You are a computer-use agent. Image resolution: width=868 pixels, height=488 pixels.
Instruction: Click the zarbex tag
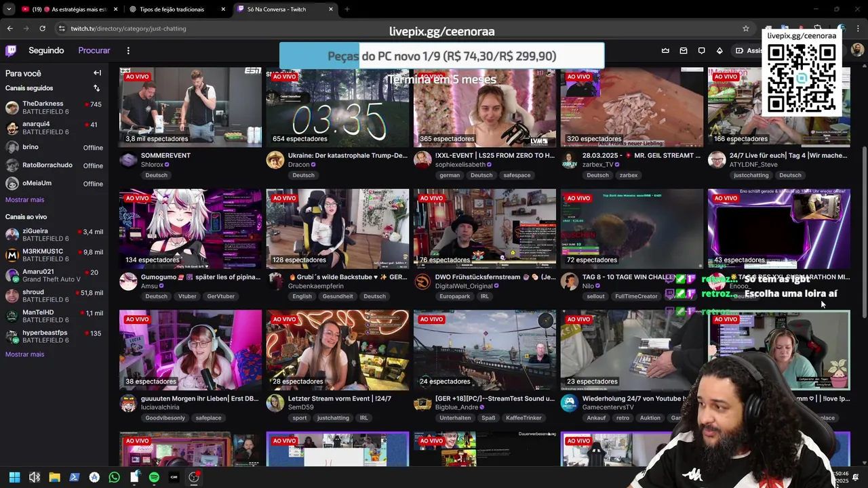coord(629,175)
